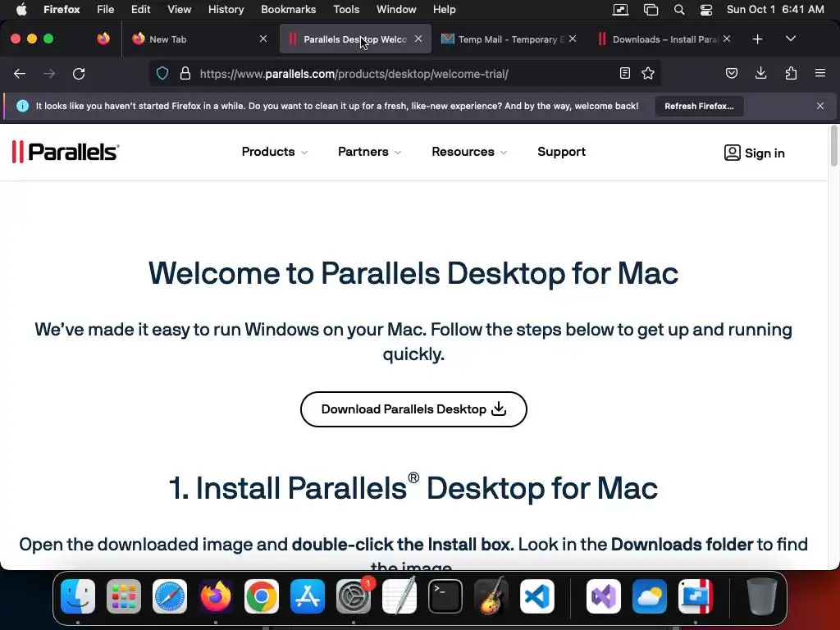Open a new tab with plus icon
This screenshot has width=840, height=630.
757,39
